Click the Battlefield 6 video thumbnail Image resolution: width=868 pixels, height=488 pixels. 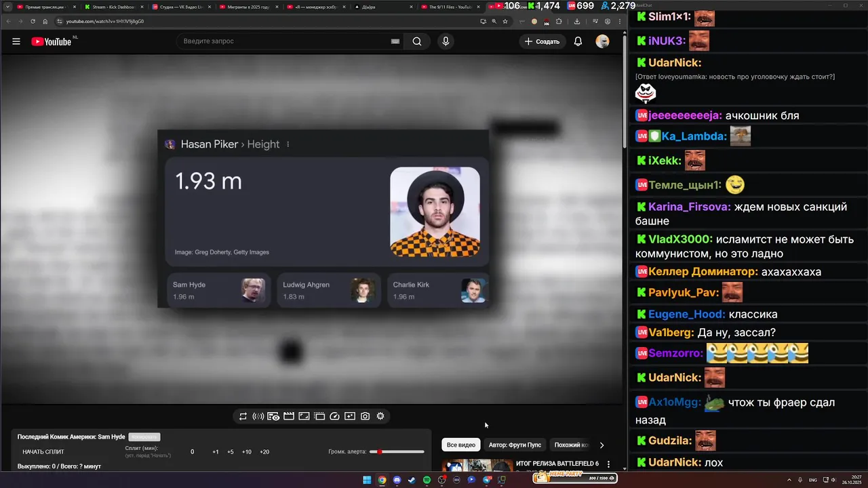477,466
